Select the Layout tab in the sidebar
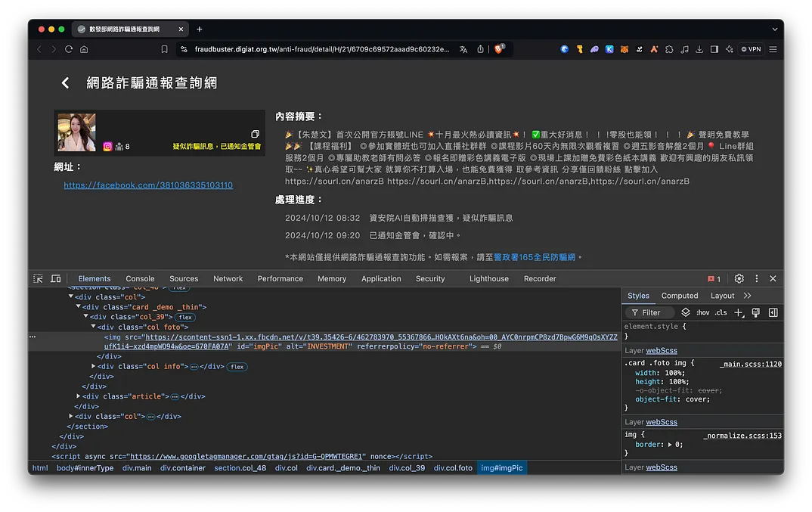This screenshot has height=512, width=812. pyautogui.click(x=723, y=296)
